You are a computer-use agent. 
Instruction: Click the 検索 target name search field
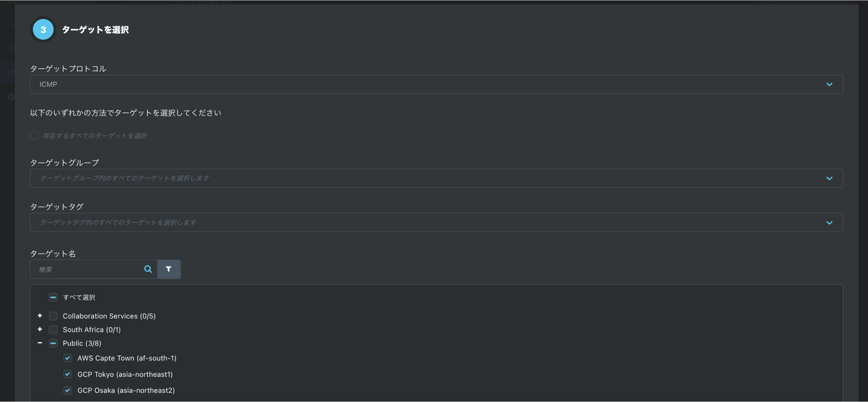click(x=86, y=269)
